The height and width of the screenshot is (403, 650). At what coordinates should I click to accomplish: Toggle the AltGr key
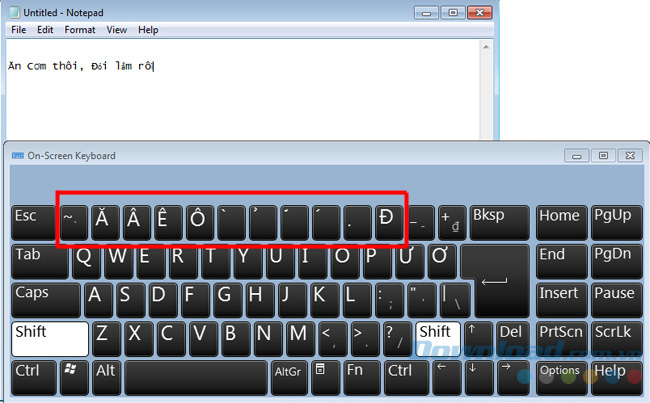(288, 377)
